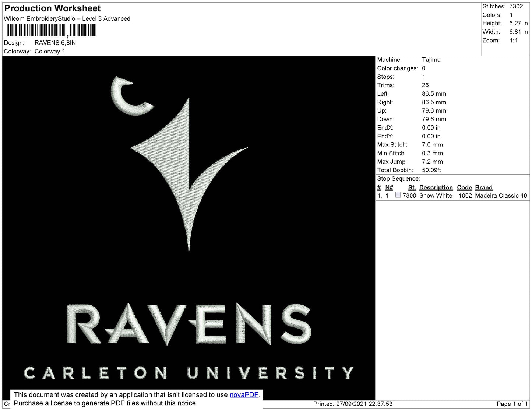Select the Stitches value '7302'
Image resolution: width=532 pixels, height=411 pixels.
[516, 6]
